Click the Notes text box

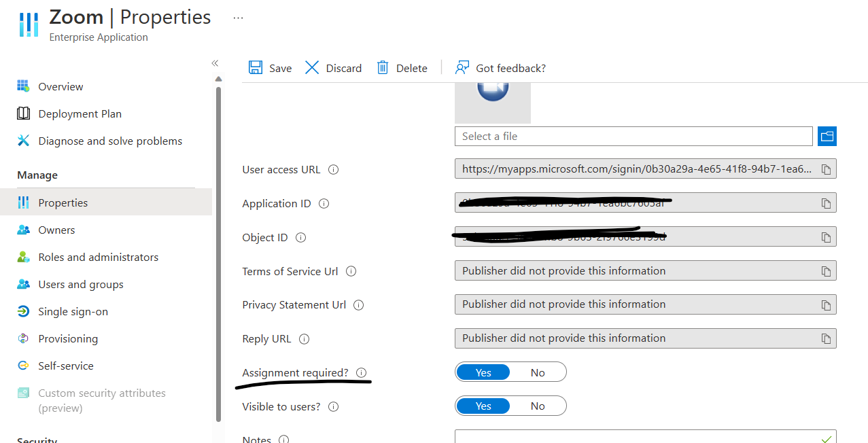pyautogui.click(x=646, y=436)
